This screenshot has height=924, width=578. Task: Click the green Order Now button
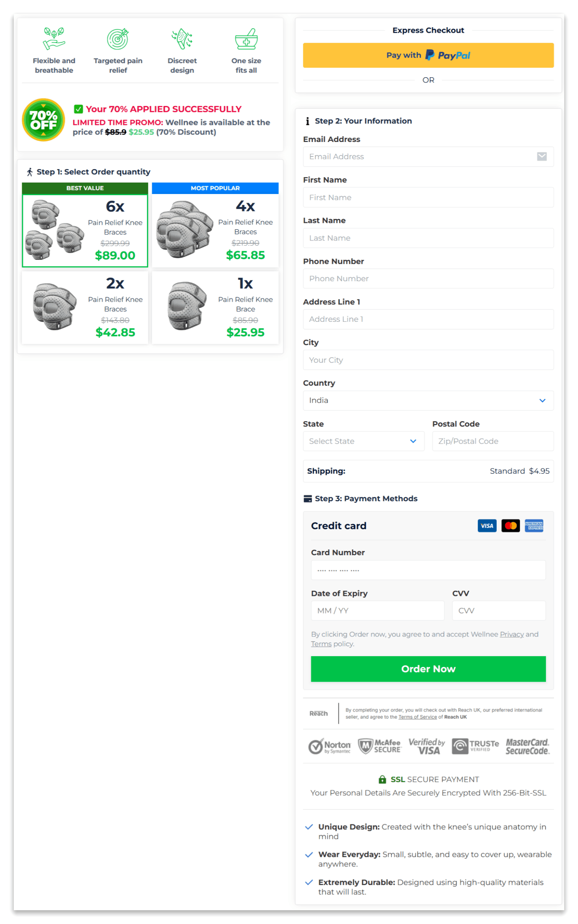click(x=428, y=669)
